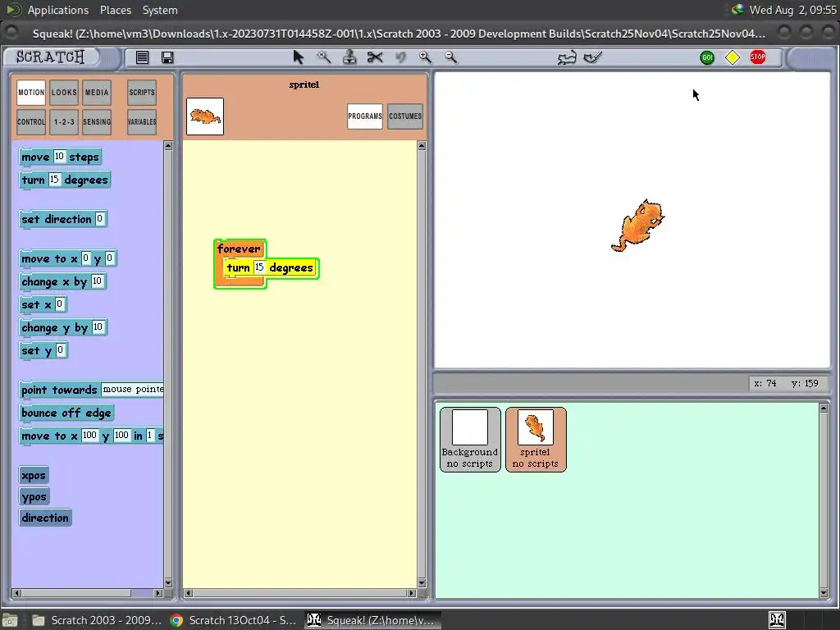
Task: Select the stamp duplicate tool
Action: (349, 57)
